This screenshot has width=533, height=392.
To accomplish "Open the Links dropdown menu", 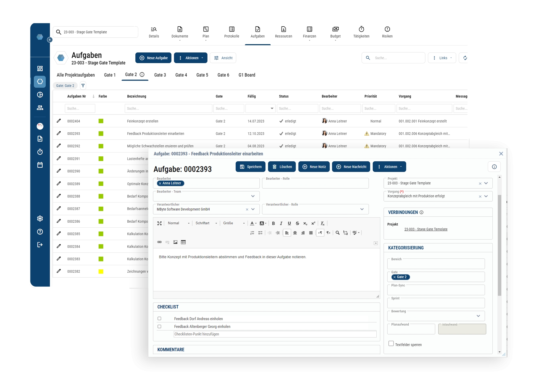I will [442, 58].
